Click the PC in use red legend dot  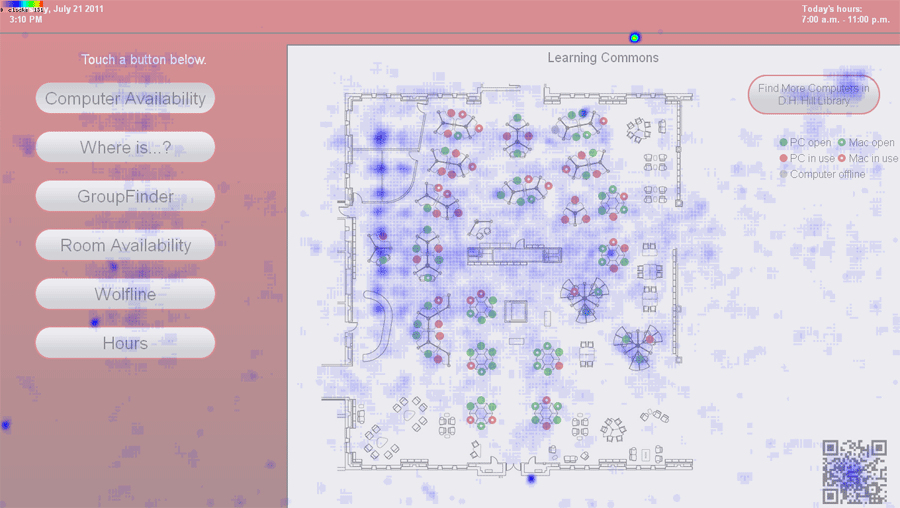coord(783,158)
